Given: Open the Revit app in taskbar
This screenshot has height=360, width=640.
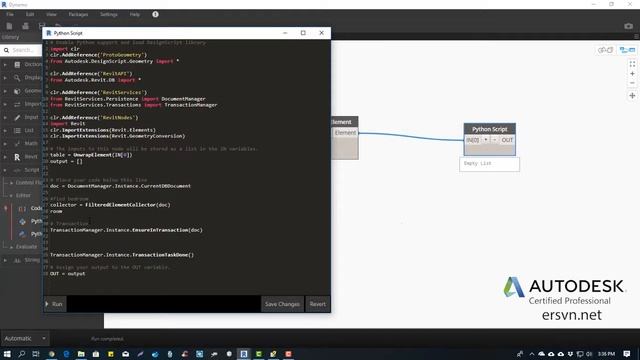Looking at the screenshot, I should tap(244, 354).
